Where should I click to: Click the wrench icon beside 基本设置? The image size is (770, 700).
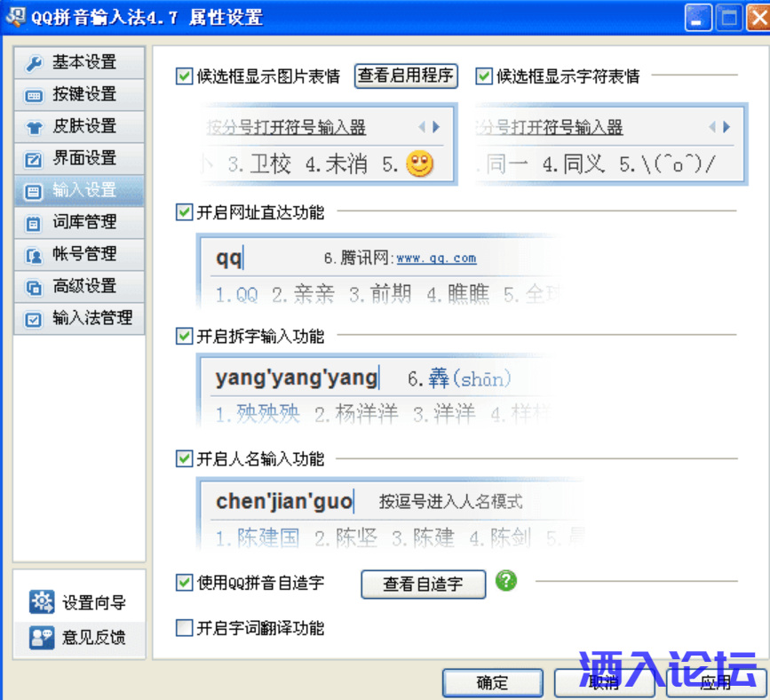point(34,63)
